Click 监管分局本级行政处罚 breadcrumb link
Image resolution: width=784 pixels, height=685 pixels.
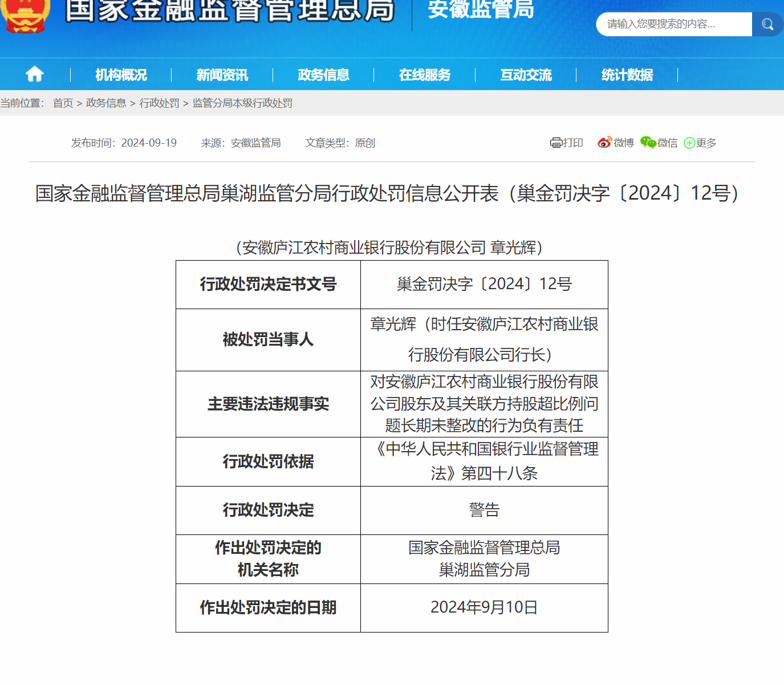(242, 103)
